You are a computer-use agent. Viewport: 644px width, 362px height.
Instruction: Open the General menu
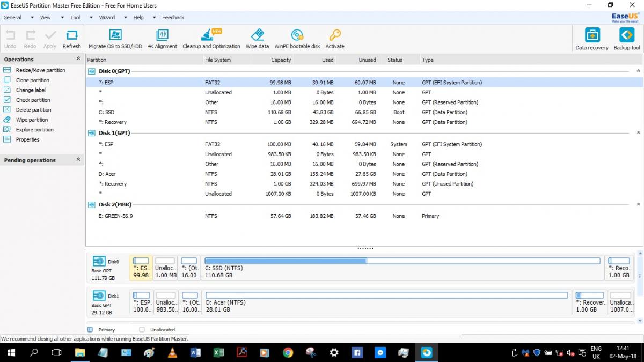click(12, 17)
